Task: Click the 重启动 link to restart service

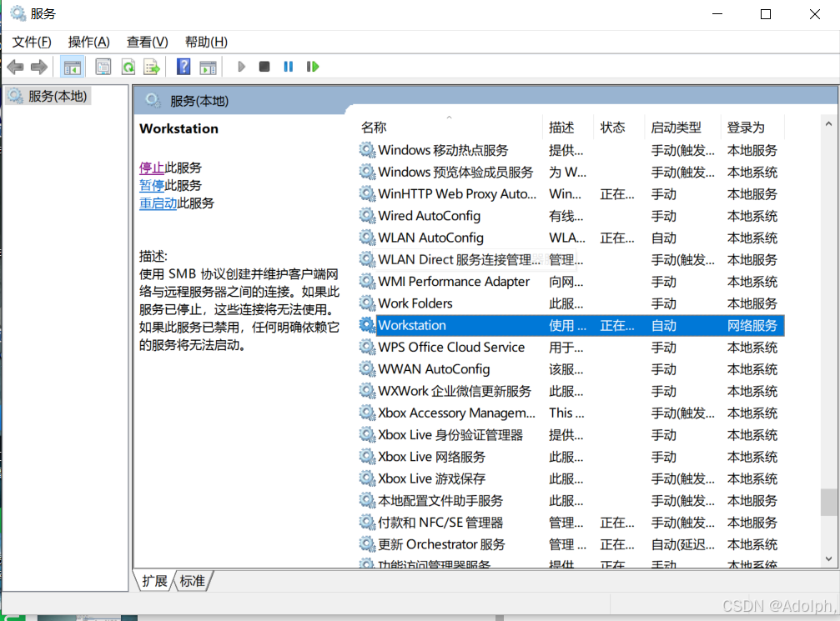Action: [158, 203]
